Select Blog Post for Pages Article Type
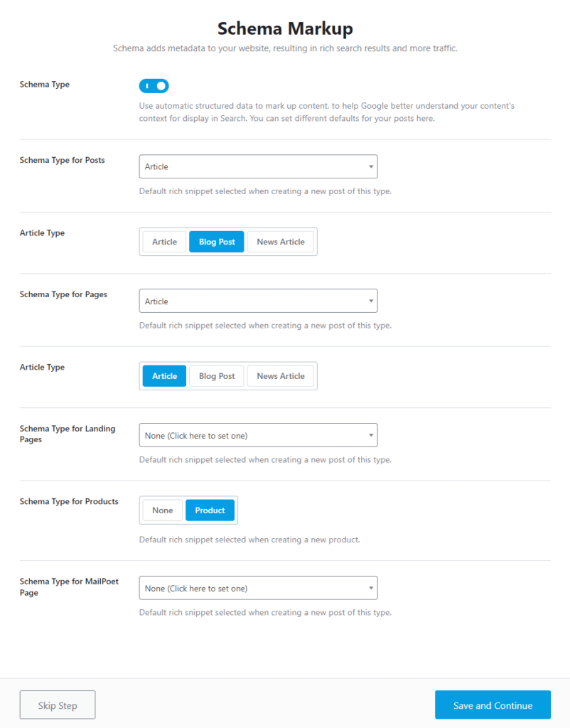Viewport: 570px width, 728px height. pyautogui.click(x=217, y=376)
